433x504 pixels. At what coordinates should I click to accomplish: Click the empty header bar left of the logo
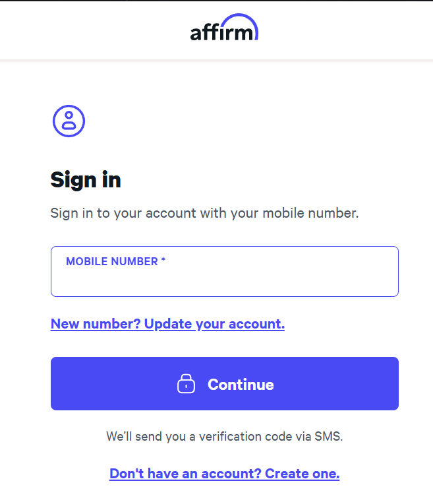pos(86,30)
